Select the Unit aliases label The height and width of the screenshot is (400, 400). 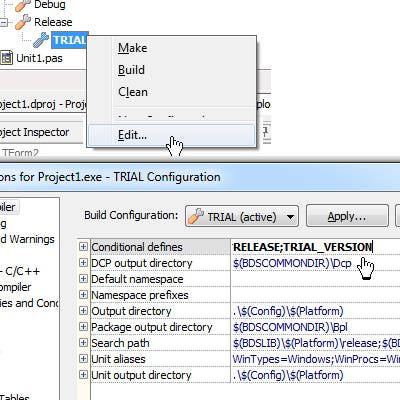[118, 359]
